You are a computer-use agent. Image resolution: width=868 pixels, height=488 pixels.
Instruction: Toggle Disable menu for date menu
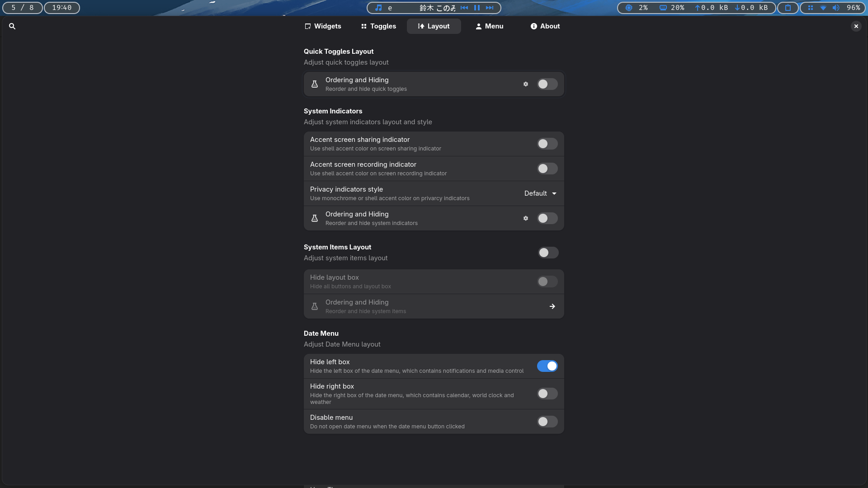pyautogui.click(x=547, y=422)
